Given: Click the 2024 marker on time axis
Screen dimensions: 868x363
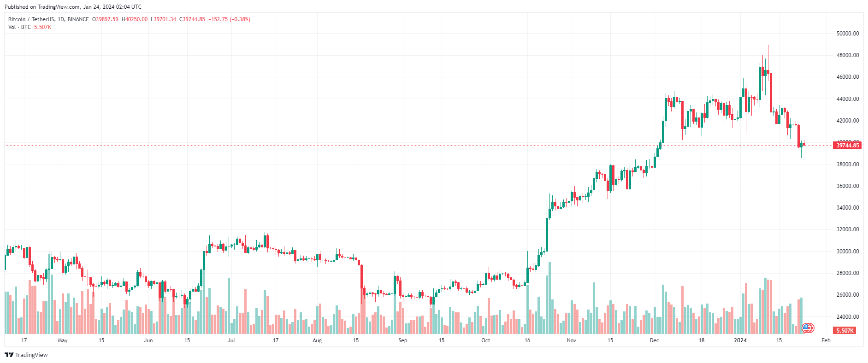Looking at the screenshot, I should 740,340.
